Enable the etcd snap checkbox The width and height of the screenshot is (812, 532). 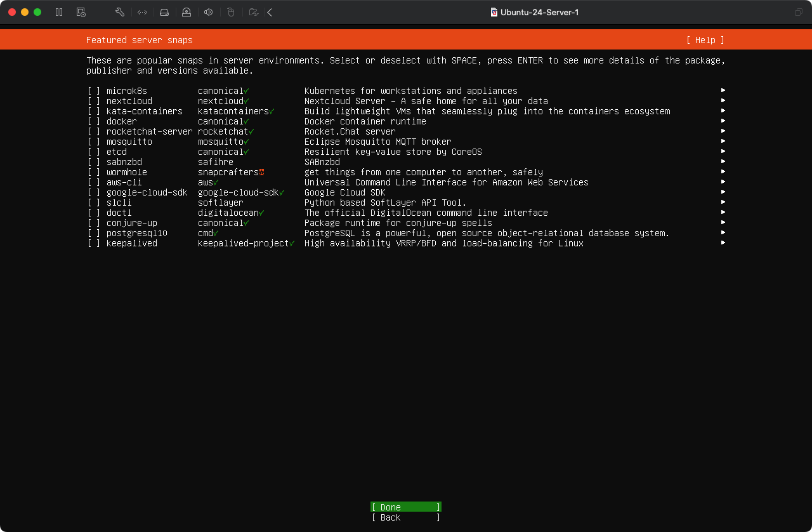(x=94, y=152)
